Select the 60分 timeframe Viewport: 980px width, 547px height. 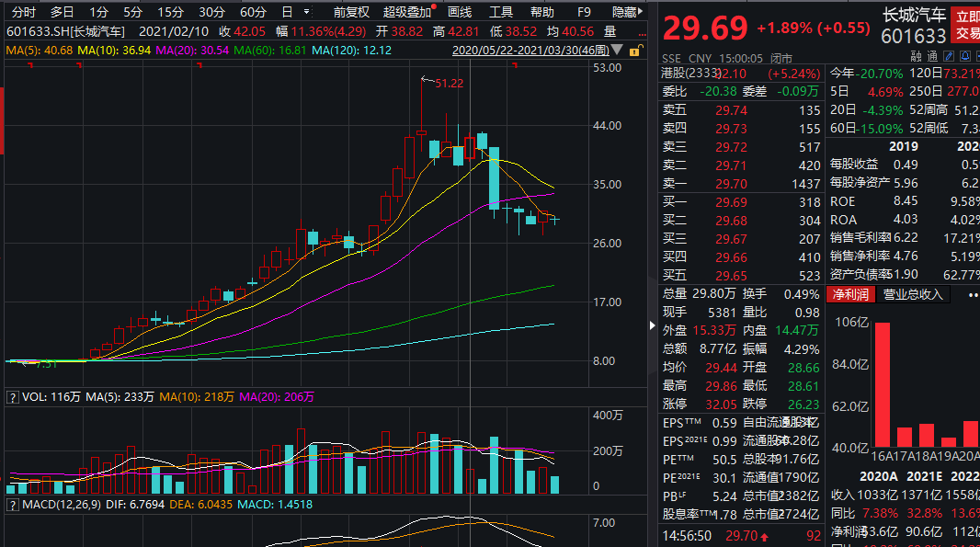[x=253, y=12]
